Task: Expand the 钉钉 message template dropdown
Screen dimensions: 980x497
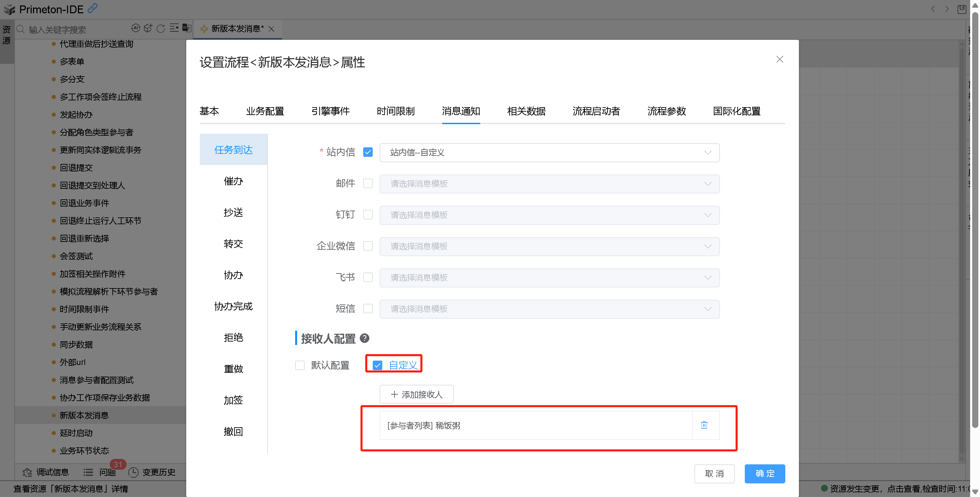Action: (549, 215)
